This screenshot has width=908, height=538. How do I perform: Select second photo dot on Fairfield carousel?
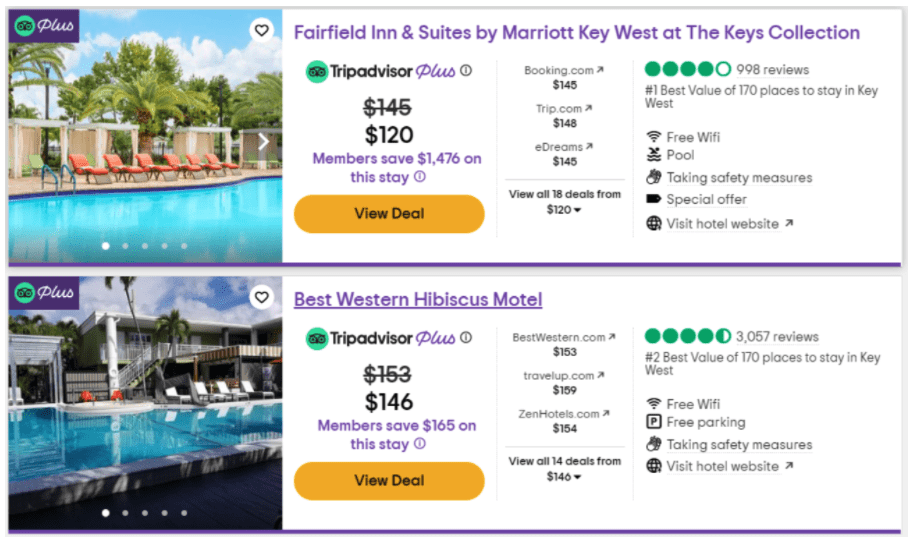125,246
